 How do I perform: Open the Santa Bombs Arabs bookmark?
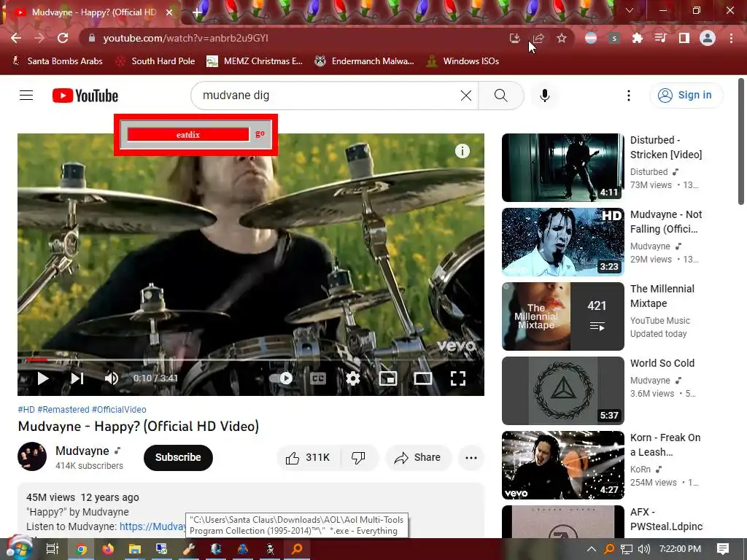[x=57, y=61]
